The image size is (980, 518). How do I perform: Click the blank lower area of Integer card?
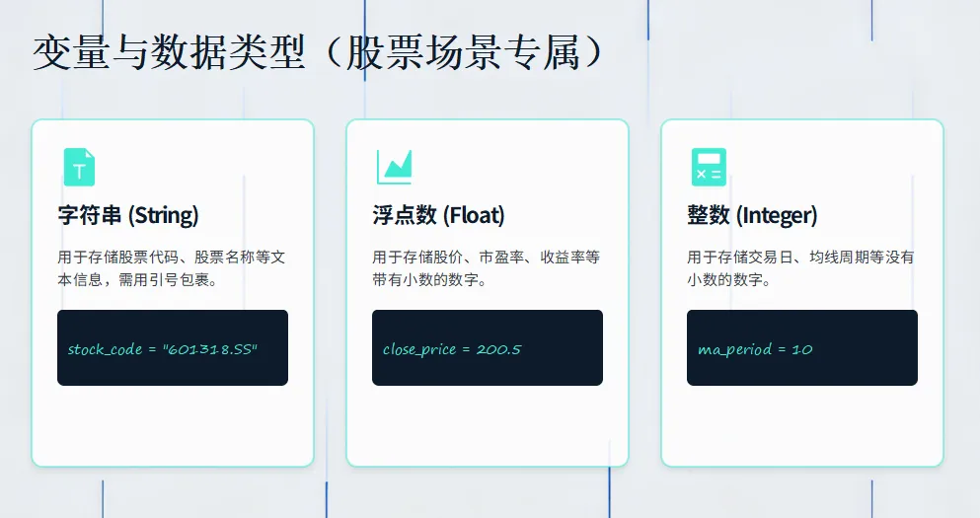point(802,425)
